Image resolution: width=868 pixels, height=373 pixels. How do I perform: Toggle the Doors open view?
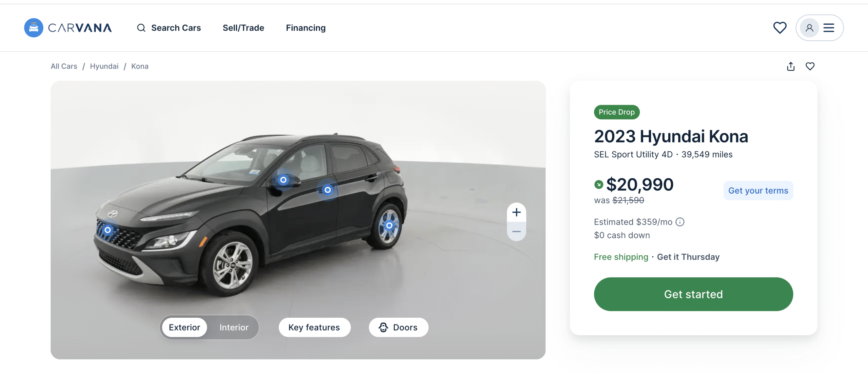click(398, 327)
